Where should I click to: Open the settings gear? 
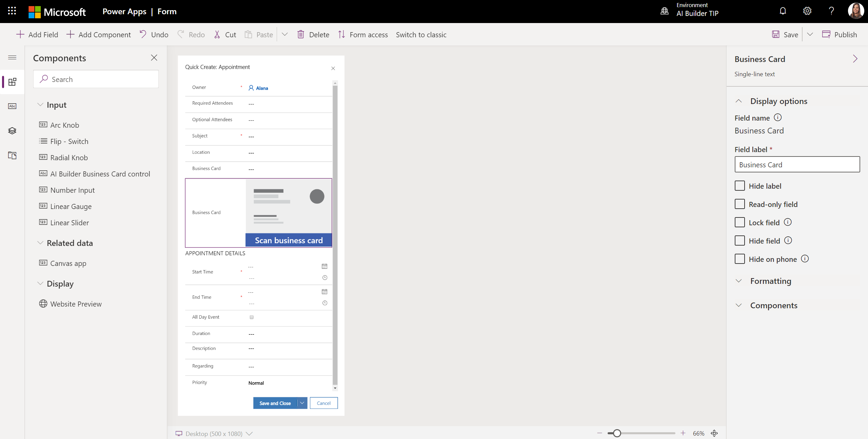pos(807,11)
